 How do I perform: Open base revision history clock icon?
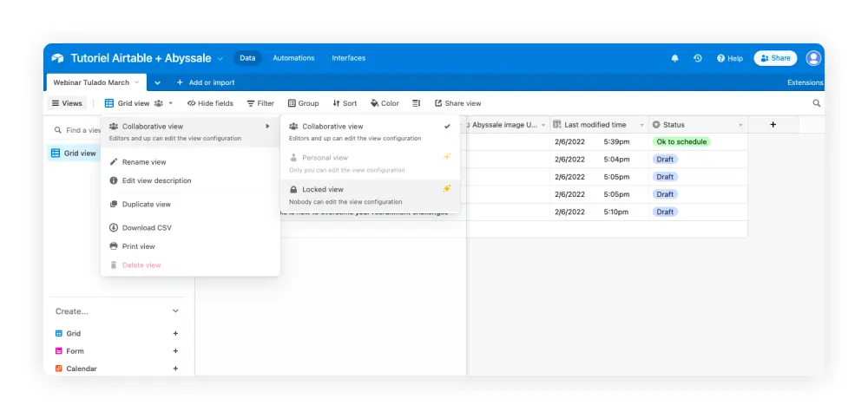698,58
